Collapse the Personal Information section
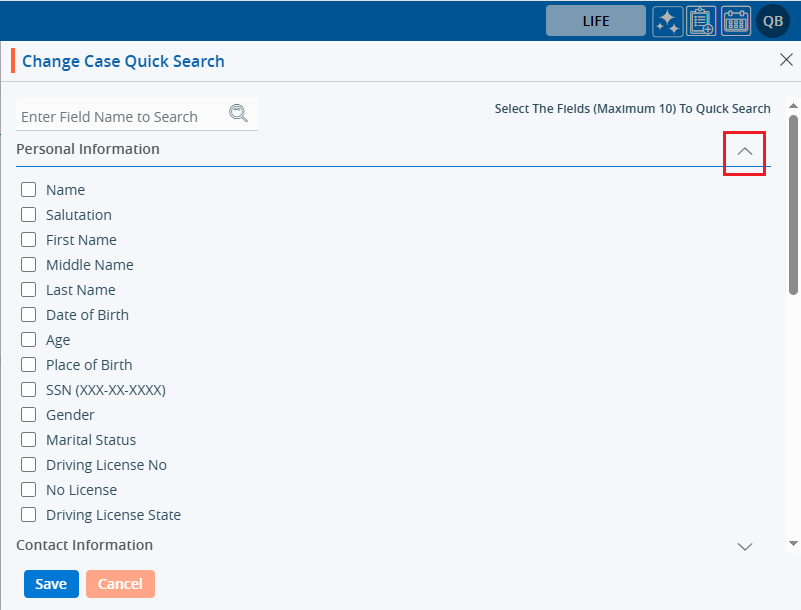Viewport: 801px width, 610px height. coord(744,151)
